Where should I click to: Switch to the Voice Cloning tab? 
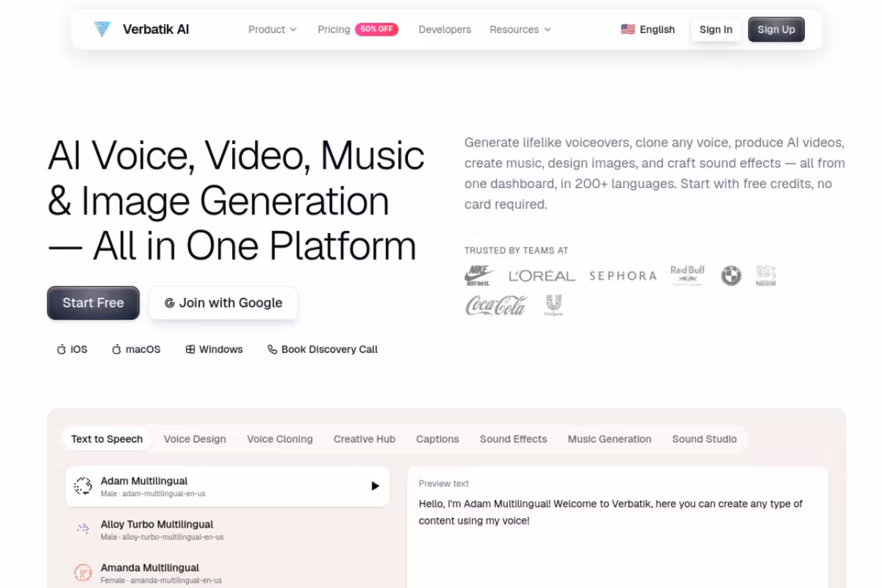(x=280, y=439)
